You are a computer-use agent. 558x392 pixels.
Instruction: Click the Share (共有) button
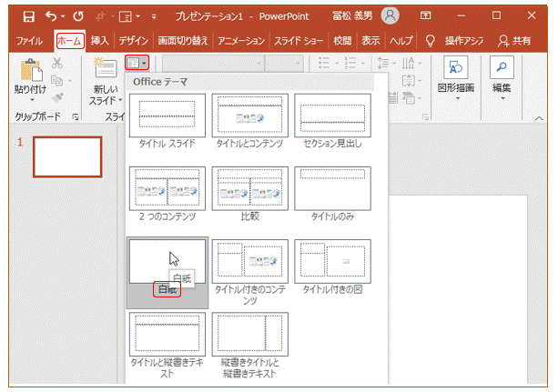point(518,41)
